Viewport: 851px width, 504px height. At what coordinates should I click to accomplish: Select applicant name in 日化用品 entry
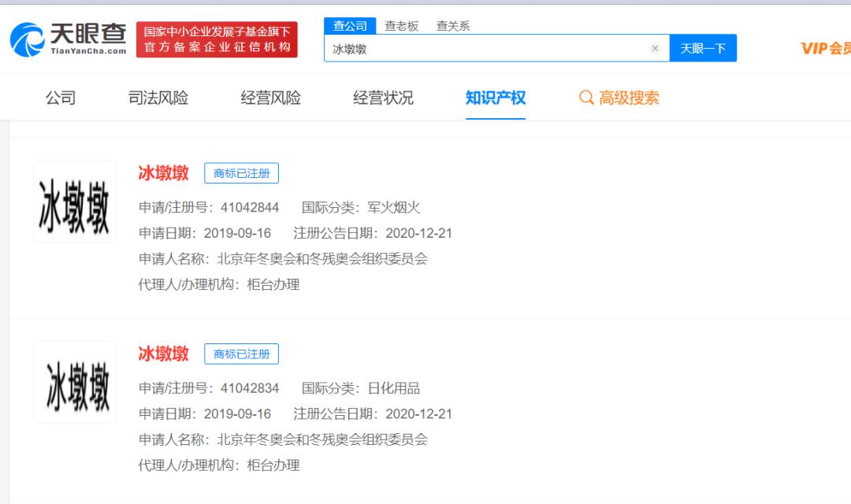(322, 439)
